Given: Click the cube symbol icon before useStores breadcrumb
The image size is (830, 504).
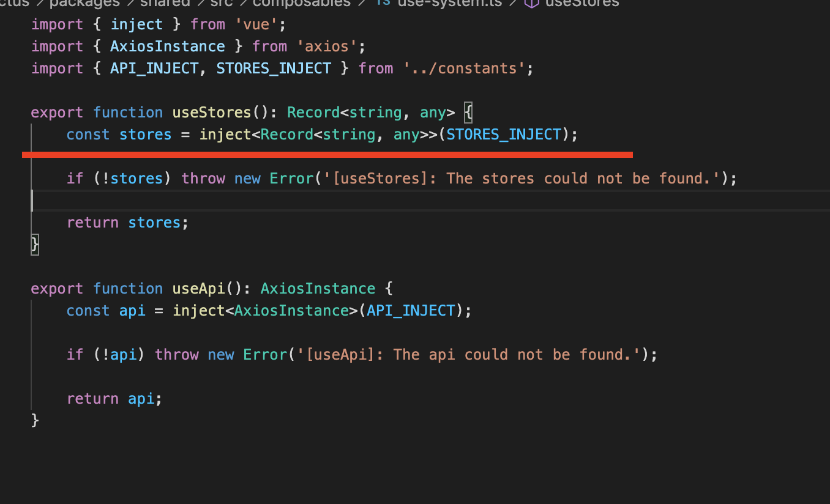Looking at the screenshot, I should point(531,3).
